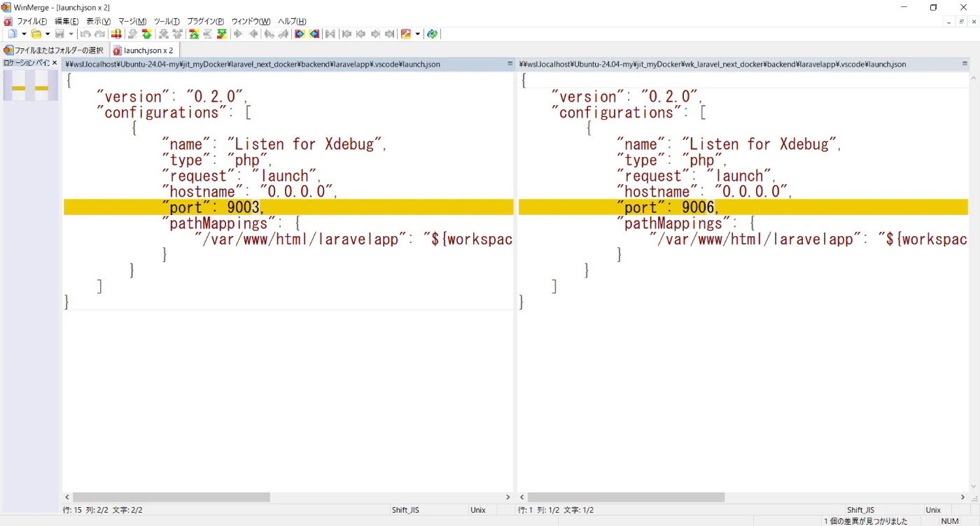This screenshot has height=526, width=980.
Task: Open the マージ(M) menu
Action: click(x=132, y=21)
